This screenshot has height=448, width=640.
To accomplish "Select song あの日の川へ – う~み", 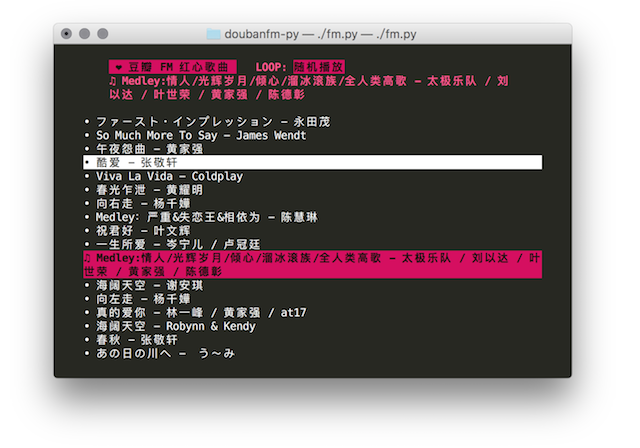I will click(x=160, y=353).
